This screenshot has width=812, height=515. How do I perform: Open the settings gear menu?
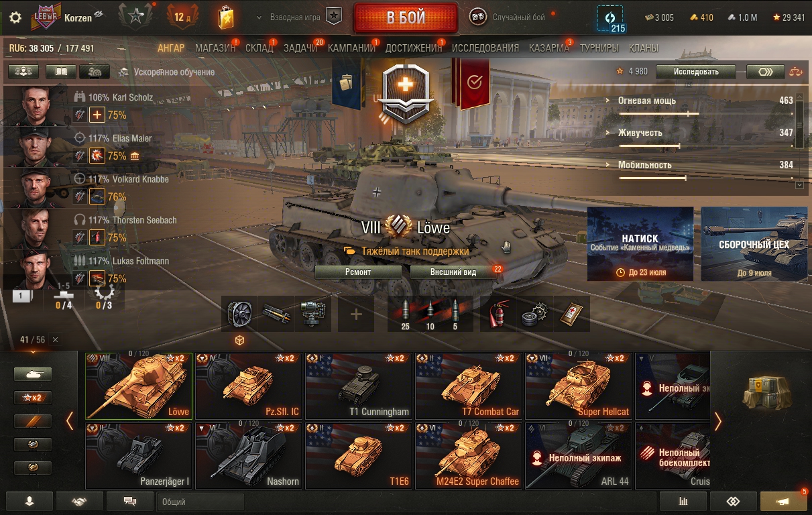click(x=15, y=17)
